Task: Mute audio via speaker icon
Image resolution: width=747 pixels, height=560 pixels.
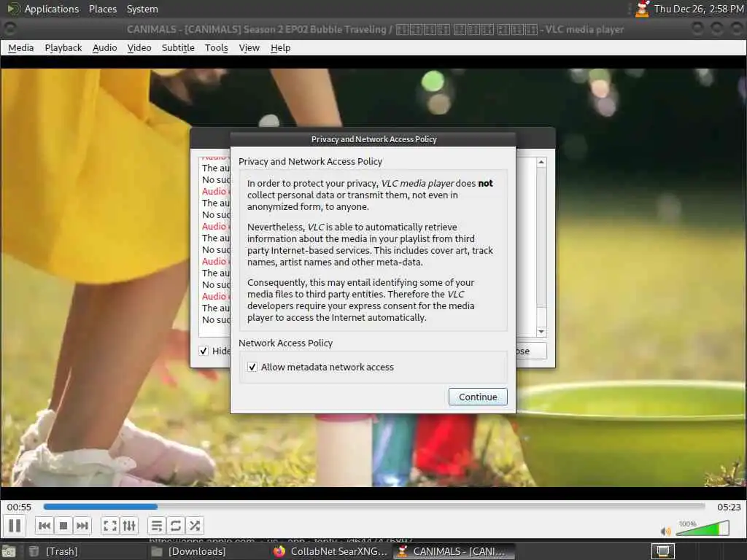Action: 665,531
